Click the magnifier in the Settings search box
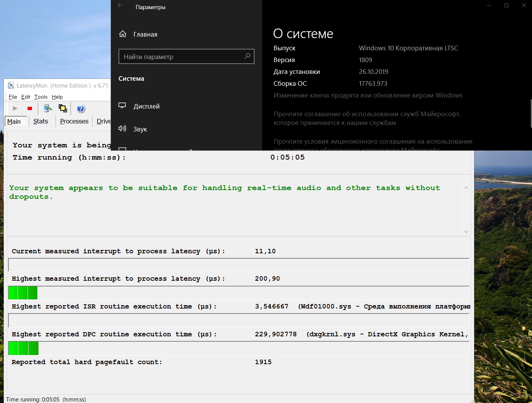Viewport: 532px width, 403px height. 247,56
